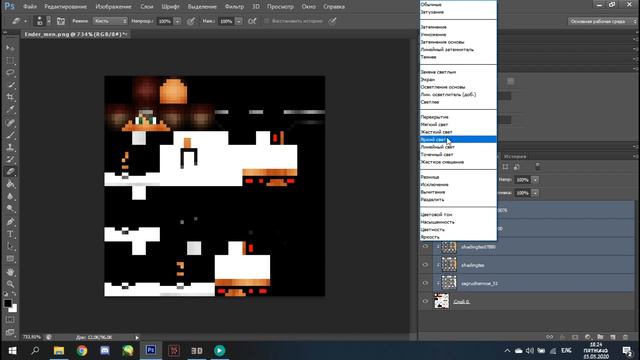This screenshot has height=360, width=640.
Task: Open the Файл menu
Action: coord(30,7)
